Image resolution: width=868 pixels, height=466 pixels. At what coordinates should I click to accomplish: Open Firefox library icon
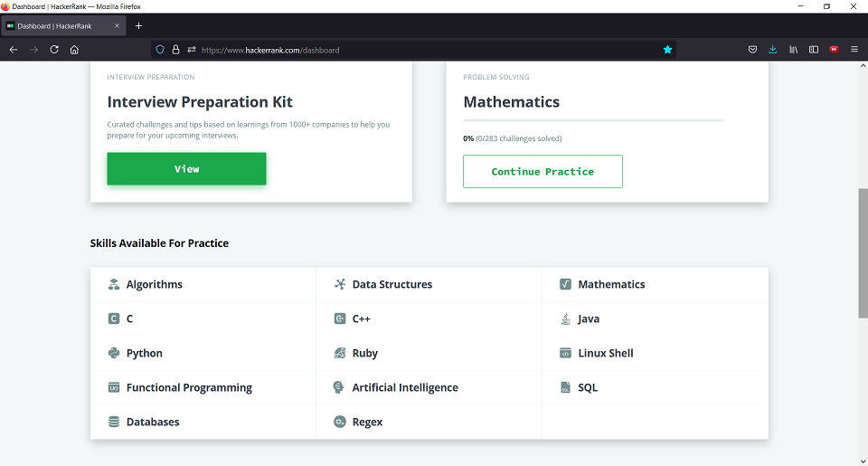pos(793,50)
